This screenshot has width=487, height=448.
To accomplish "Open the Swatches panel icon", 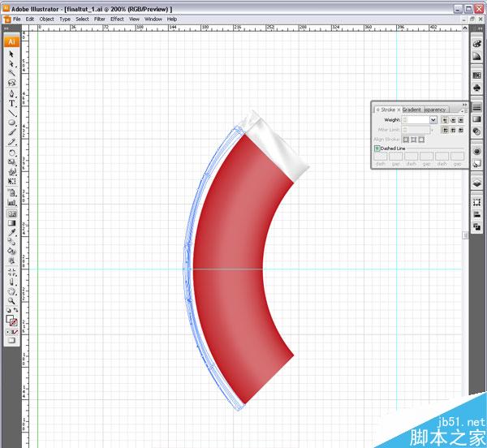I will coord(476,75).
